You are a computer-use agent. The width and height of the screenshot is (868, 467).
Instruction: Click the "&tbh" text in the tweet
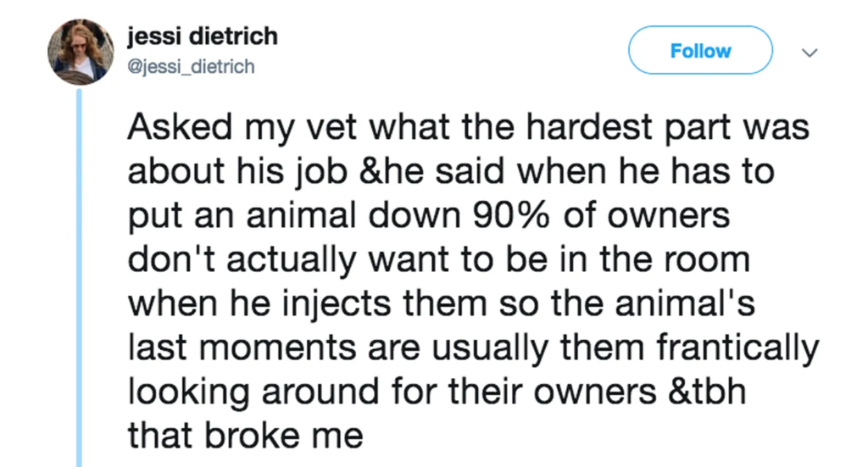(708, 392)
